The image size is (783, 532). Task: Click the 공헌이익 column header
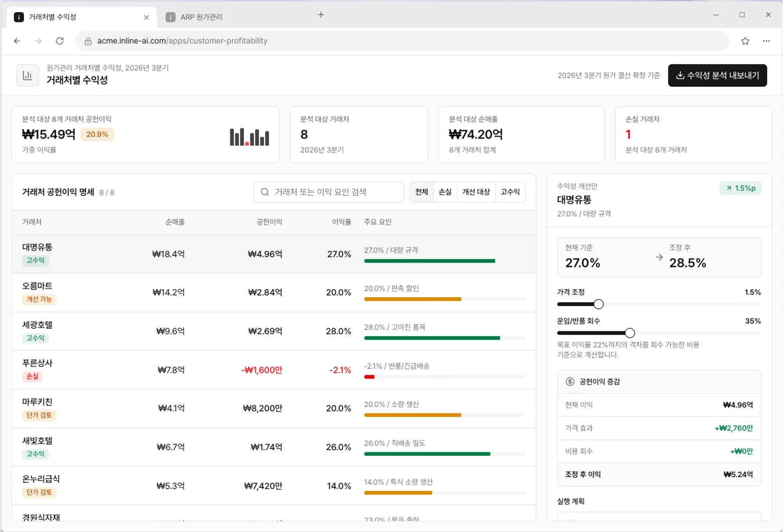(269, 222)
